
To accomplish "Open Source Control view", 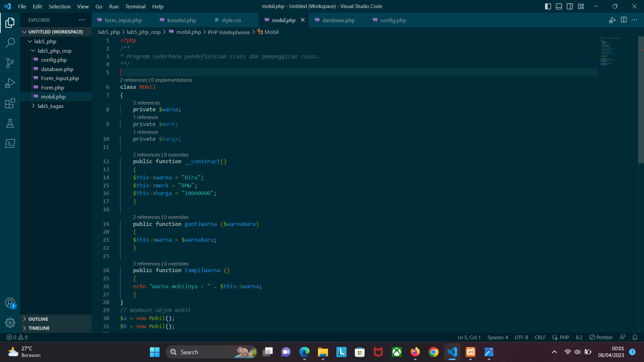I will [10, 63].
